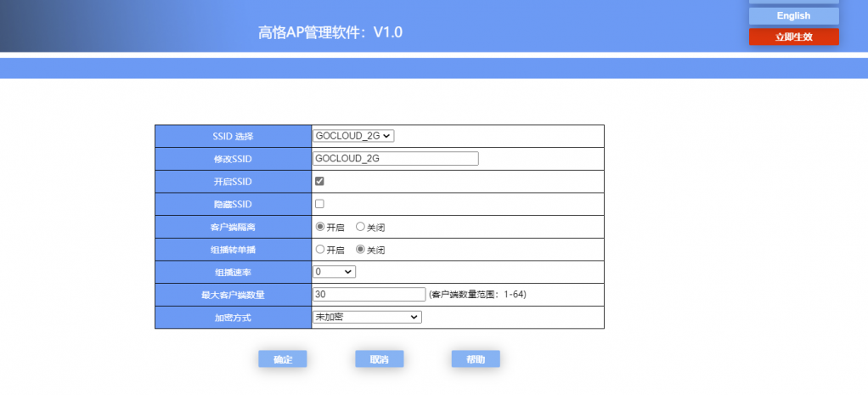The width and height of the screenshot is (868, 395).
Task: Expand the 组播速率 dropdown
Action: [334, 272]
